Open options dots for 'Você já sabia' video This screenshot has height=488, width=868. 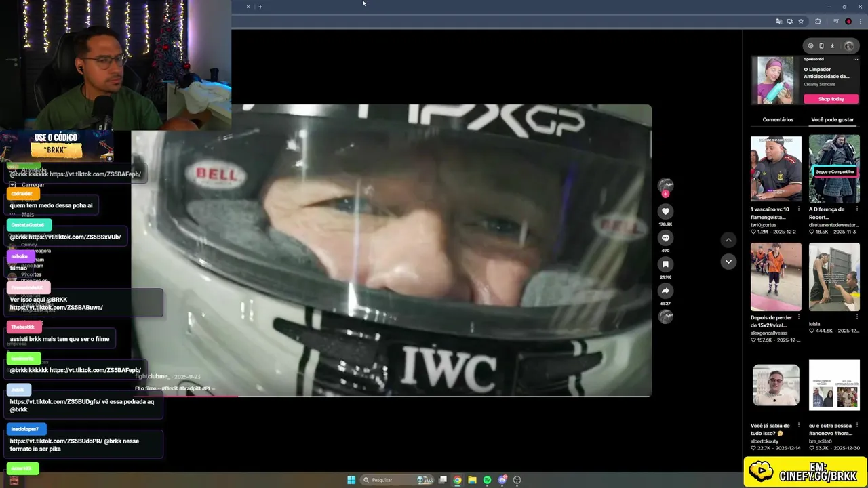(x=798, y=426)
